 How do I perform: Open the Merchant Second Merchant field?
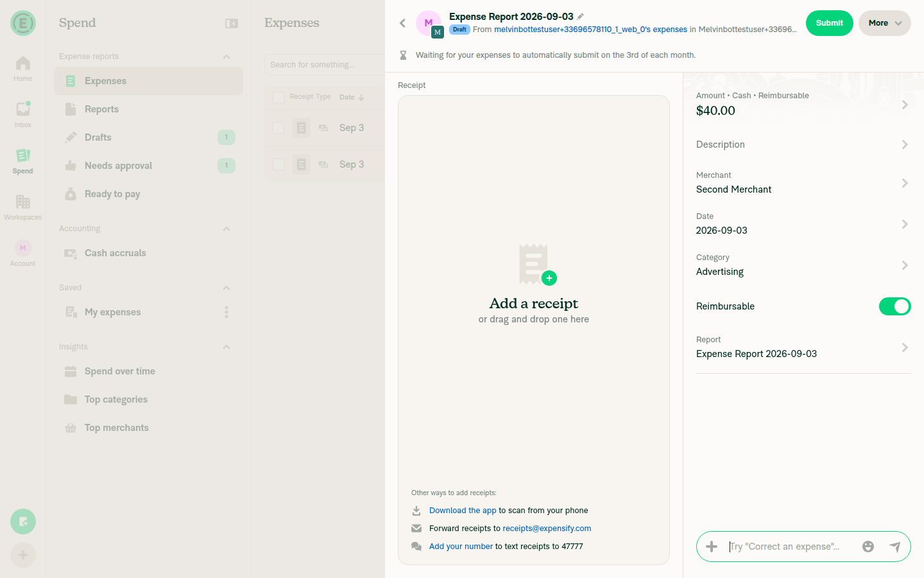(x=803, y=183)
